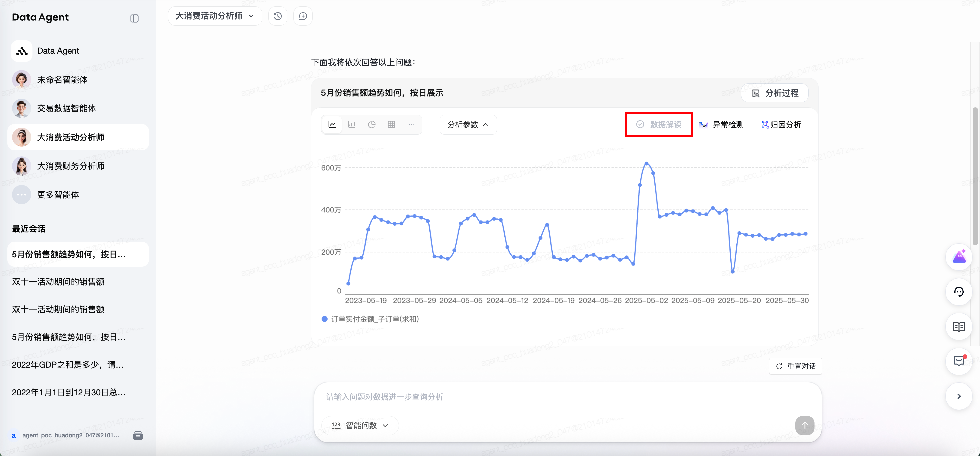
Task: Open 双十一活动期间的销售额 recent conversation
Action: click(x=58, y=281)
